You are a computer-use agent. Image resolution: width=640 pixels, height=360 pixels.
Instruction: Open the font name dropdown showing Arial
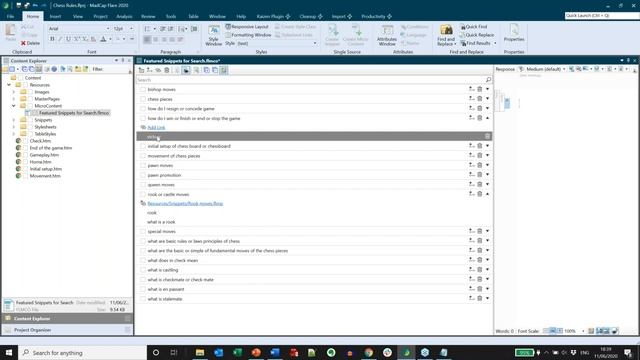pyautogui.click(x=108, y=29)
